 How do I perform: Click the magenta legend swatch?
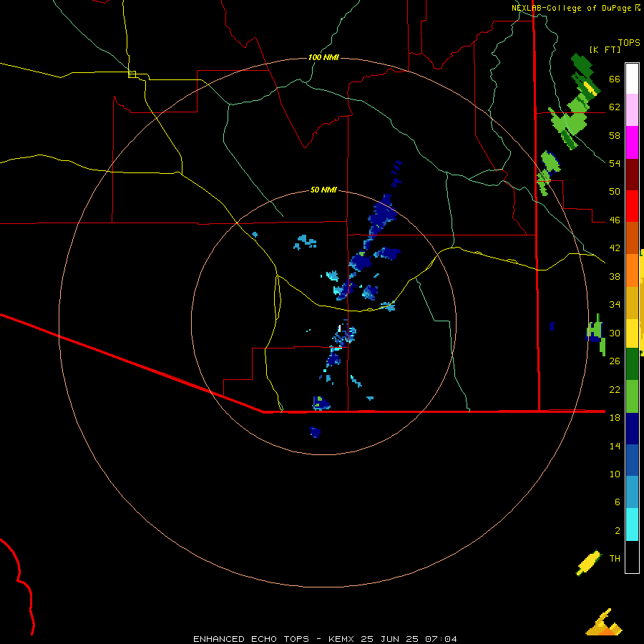[632, 142]
